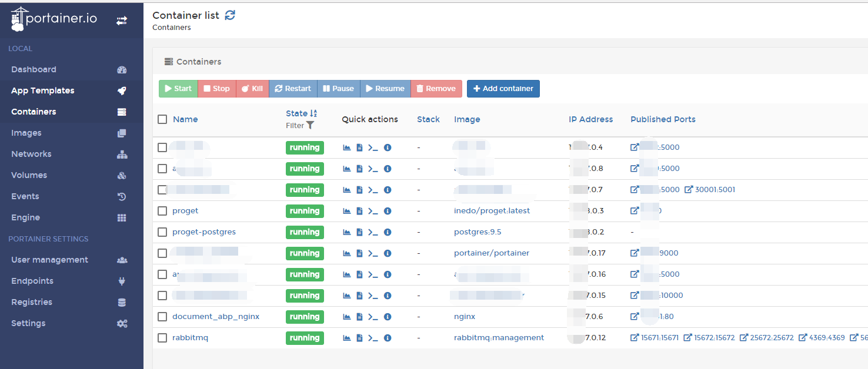The height and width of the screenshot is (369, 868).
Task: Go to Volumes in the sidebar
Action: click(x=29, y=175)
